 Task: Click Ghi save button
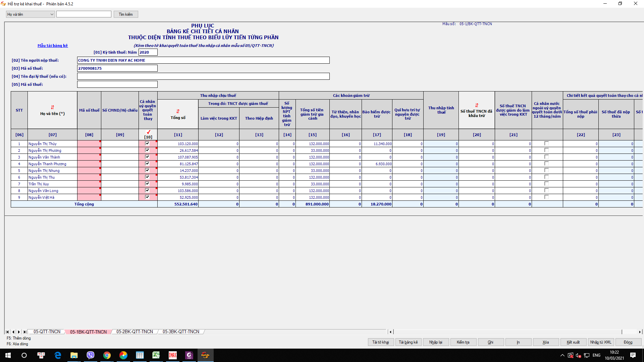pyautogui.click(x=491, y=342)
